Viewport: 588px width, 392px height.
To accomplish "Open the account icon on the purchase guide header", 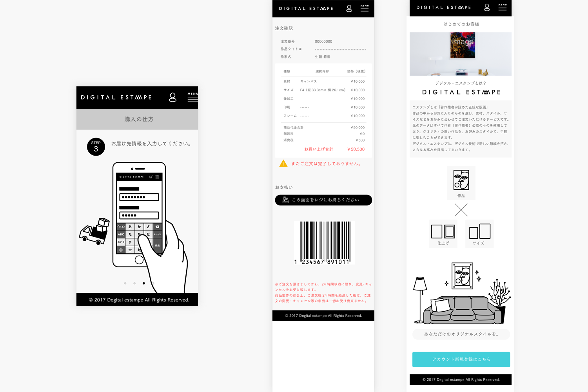I will click(x=172, y=98).
